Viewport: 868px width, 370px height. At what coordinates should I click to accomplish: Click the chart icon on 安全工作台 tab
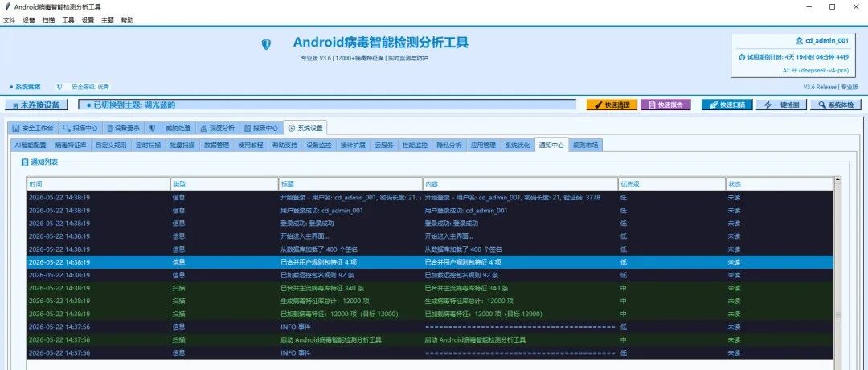pyautogui.click(x=16, y=128)
